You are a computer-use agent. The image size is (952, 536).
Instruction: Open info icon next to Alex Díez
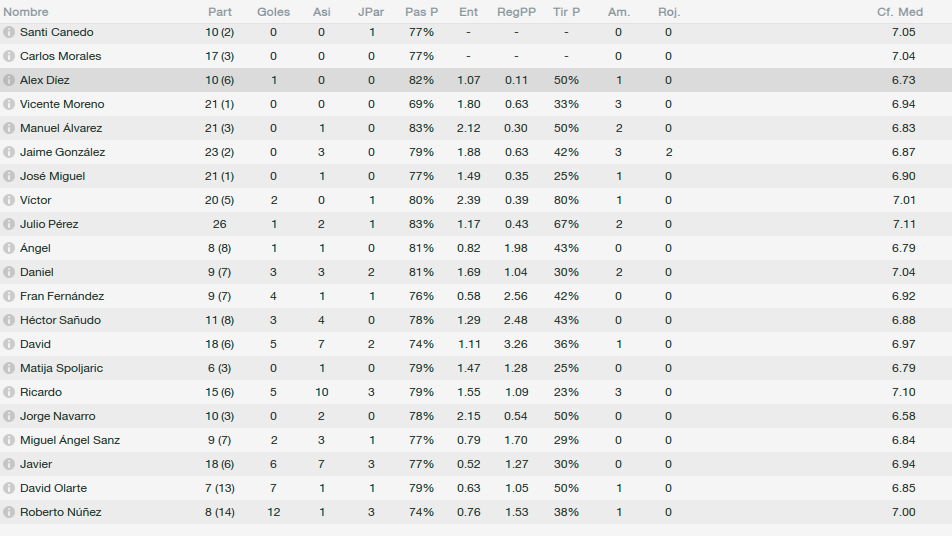click(8, 80)
